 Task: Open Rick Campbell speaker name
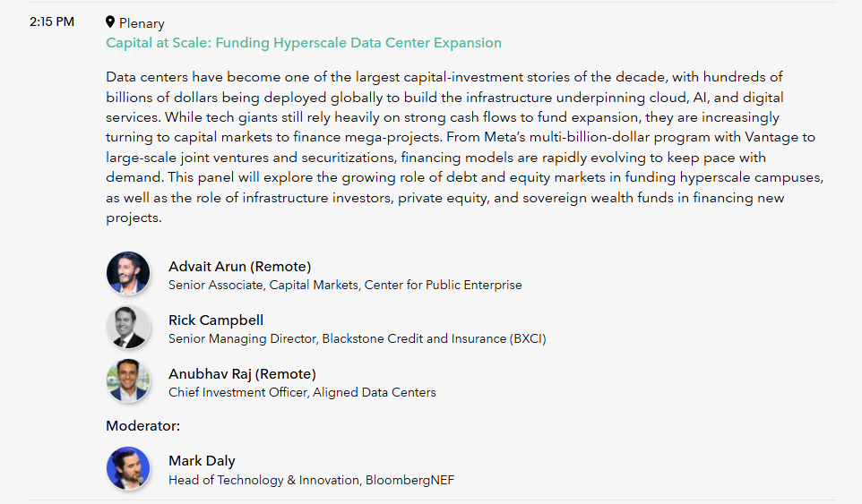pos(216,320)
